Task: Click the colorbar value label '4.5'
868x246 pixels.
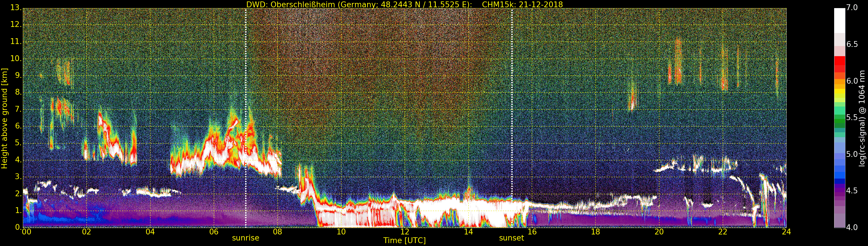Action: (x=852, y=190)
